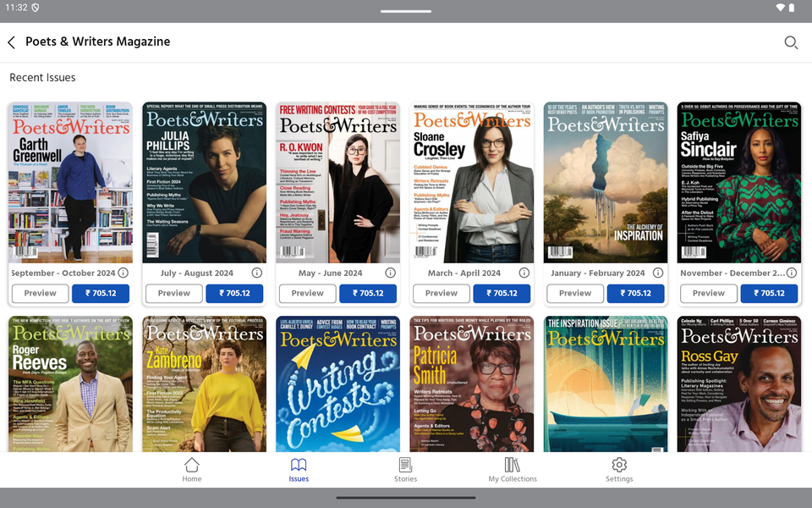The image size is (812, 508).
Task: Show info for July - August 2024 issue
Action: pyautogui.click(x=257, y=273)
